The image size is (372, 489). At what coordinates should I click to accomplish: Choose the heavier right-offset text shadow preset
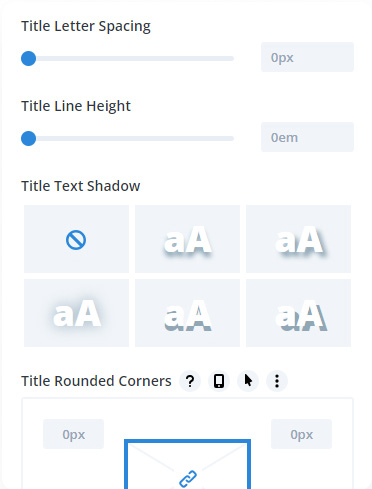pyautogui.click(x=298, y=239)
